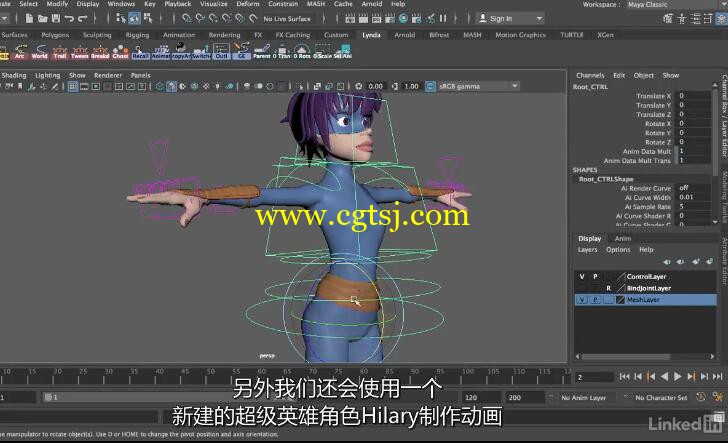This screenshot has height=443, width=728.
Task: Go to end of playback range
Action: click(x=718, y=377)
